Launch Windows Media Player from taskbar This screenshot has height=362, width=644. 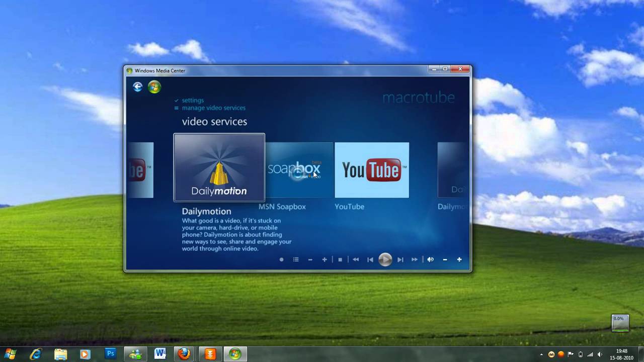click(85, 354)
